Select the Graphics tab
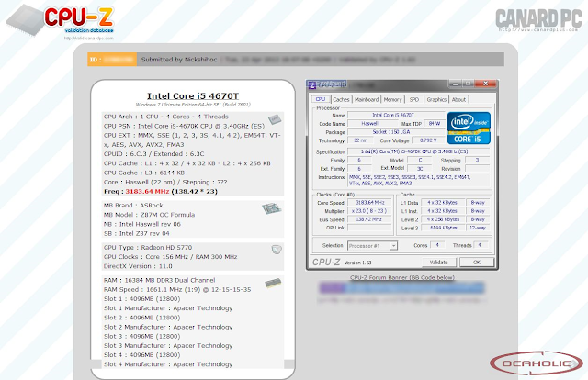Screen dimensions: 588x380 coord(436,100)
